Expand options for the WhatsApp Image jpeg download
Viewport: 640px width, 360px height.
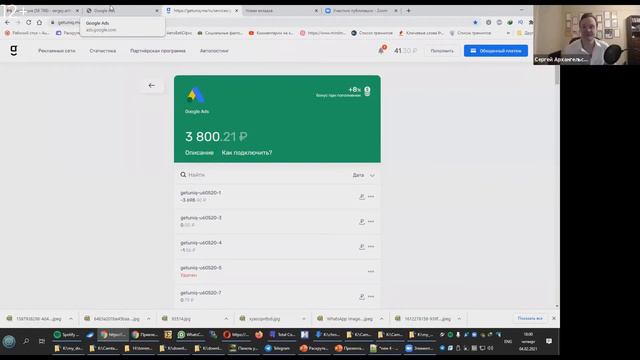382,318
